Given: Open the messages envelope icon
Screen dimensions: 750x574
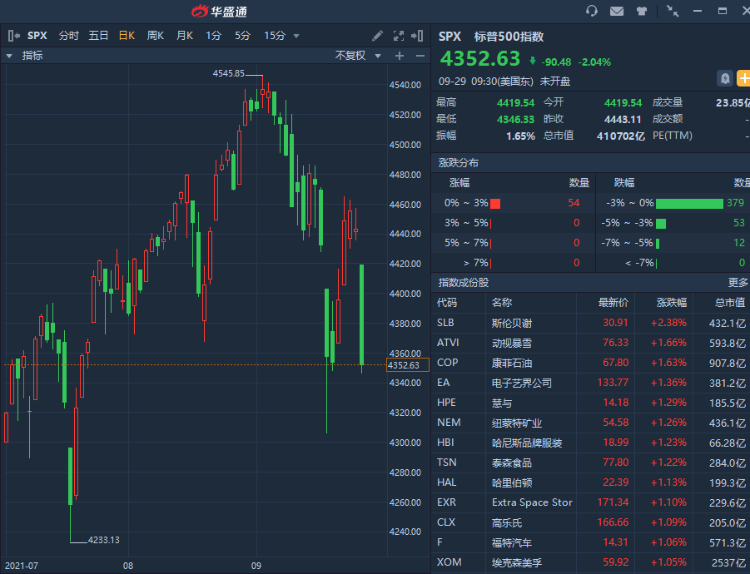Looking at the screenshot, I should (x=616, y=11).
